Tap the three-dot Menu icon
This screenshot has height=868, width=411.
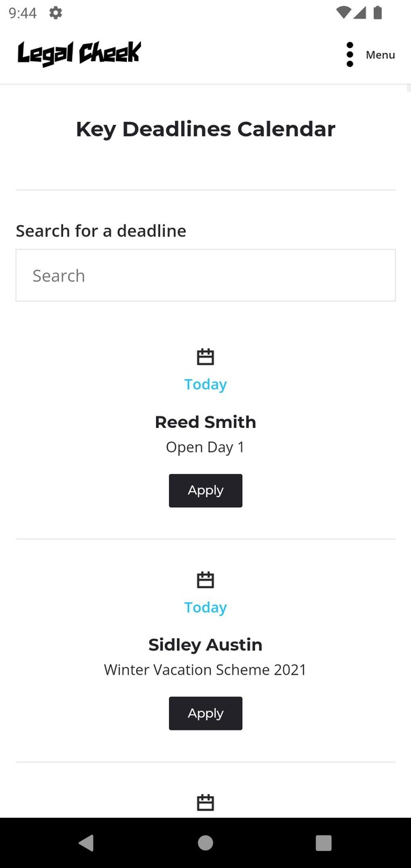[350, 54]
